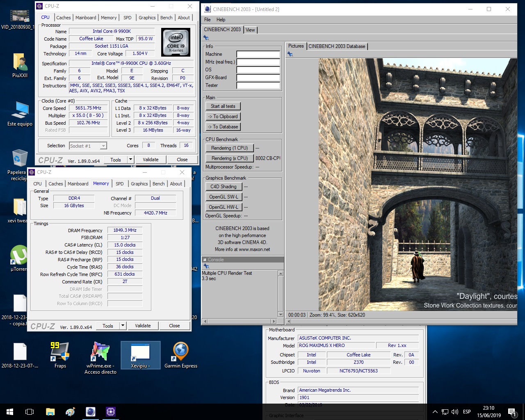Open the CINEBENCH 2003 Database tab
Image resolution: width=525 pixels, height=420 pixels.
[337, 46]
